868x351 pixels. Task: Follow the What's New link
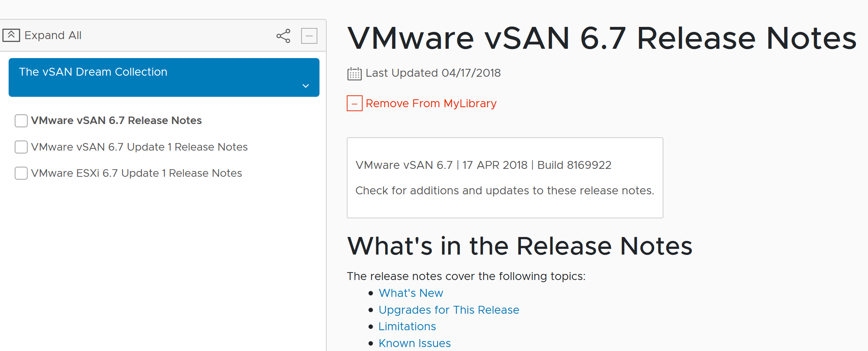pyautogui.click(x=411, y=293)
